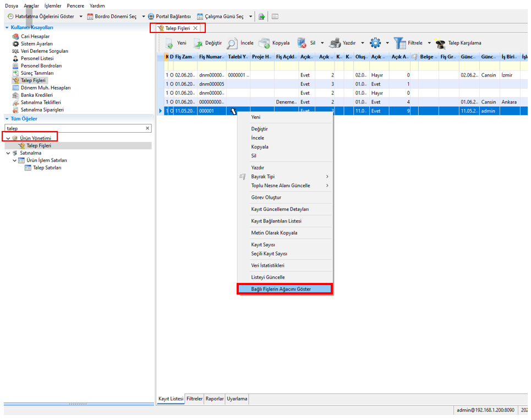Click the Yeni (new record) toolbar icon
The height and width of the screenshot is (420, 531).
click(169, 43)
